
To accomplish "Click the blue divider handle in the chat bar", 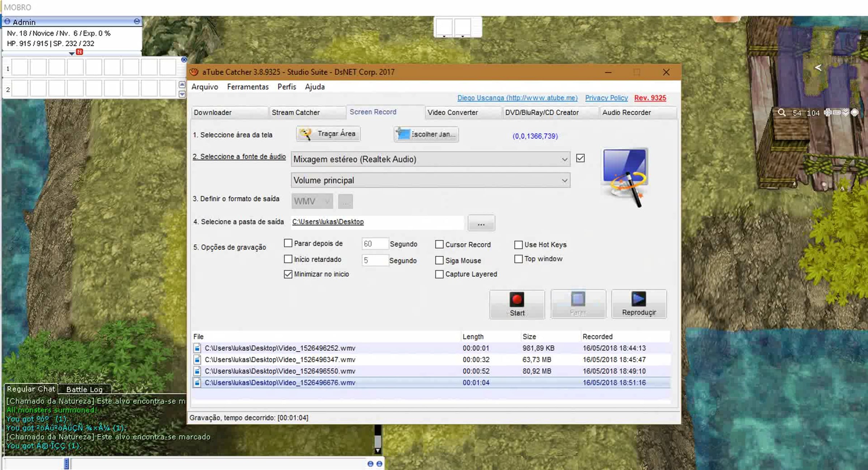I will 67,463.
